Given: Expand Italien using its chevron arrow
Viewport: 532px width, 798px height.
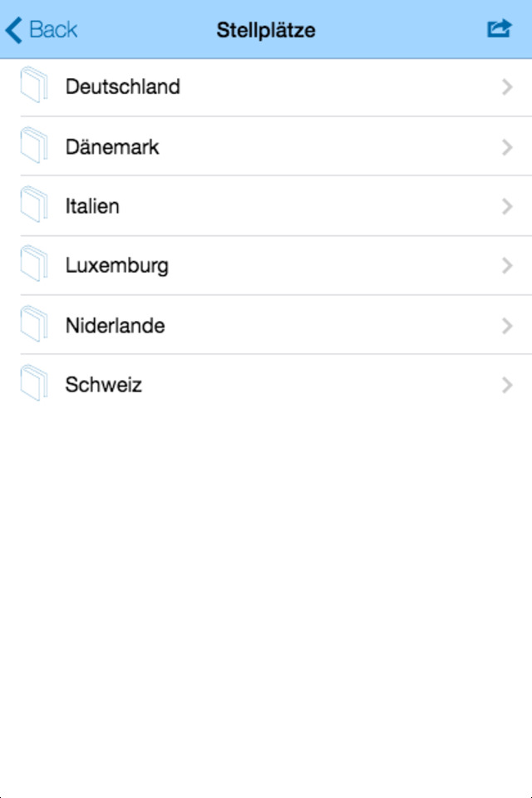Looking at the screenshot, I should point(507,206).
